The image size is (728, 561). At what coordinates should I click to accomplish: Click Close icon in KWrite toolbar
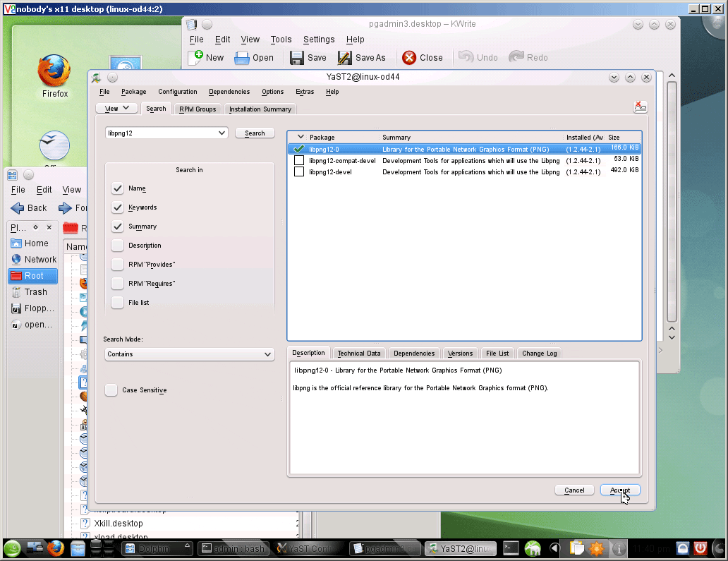pos(409,58)
